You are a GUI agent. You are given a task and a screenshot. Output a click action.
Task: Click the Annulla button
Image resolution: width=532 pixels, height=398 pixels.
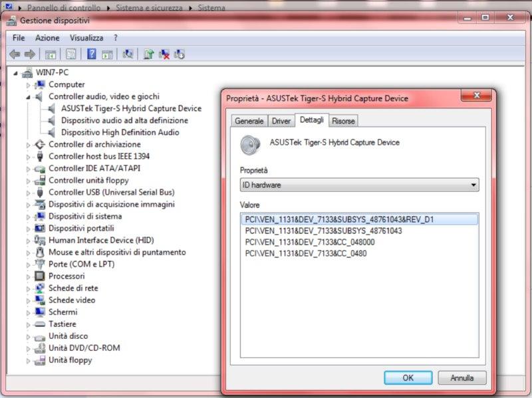(462, 377)
